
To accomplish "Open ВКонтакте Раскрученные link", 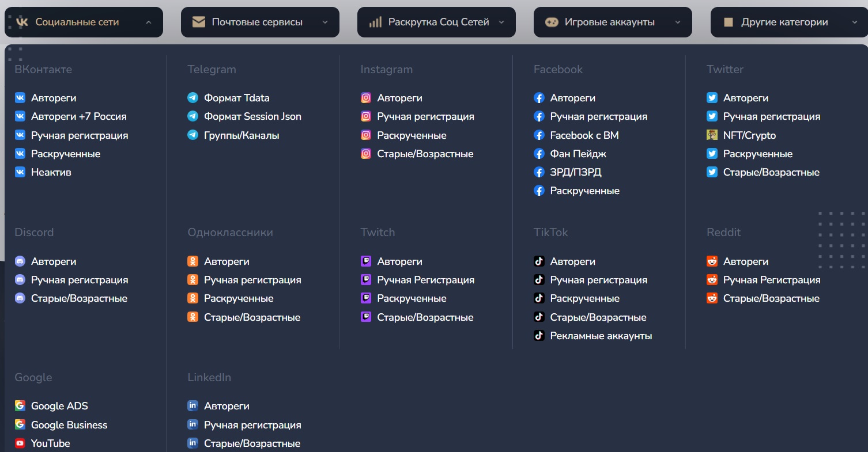I will coord(66,154).
